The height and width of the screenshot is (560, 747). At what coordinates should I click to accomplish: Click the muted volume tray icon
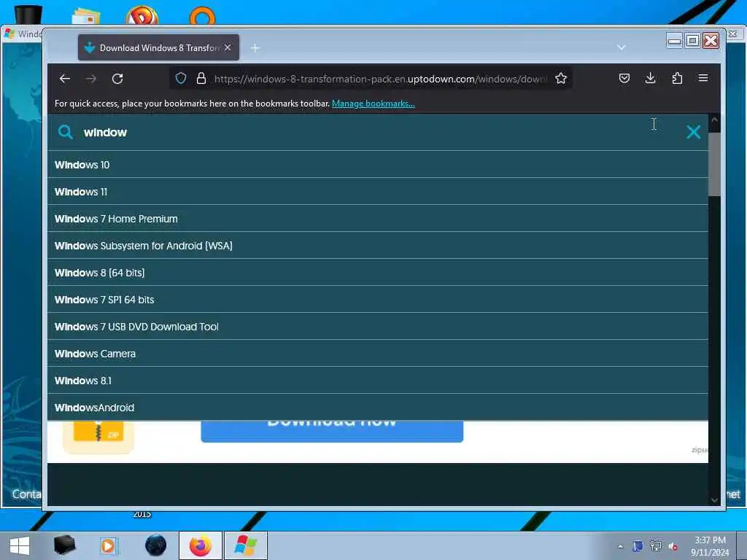pyautogui.click(x=673, y=547)
